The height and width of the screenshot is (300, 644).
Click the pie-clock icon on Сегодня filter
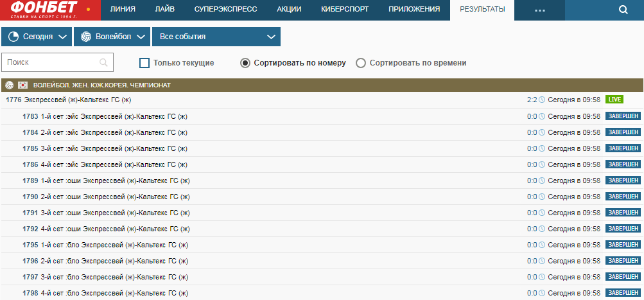(13, 37)
